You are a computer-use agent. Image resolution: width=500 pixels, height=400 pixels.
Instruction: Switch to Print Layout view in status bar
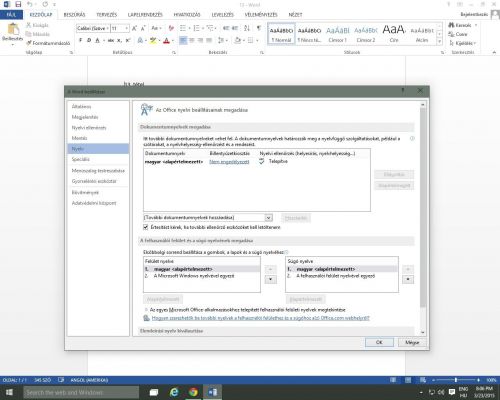(x=408, y=380)
